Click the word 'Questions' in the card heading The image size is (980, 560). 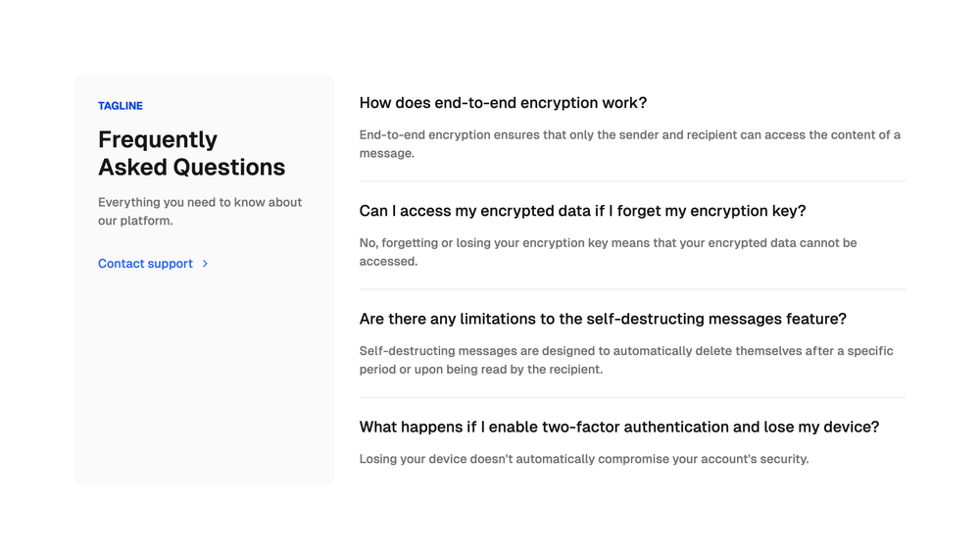[228, 167]
